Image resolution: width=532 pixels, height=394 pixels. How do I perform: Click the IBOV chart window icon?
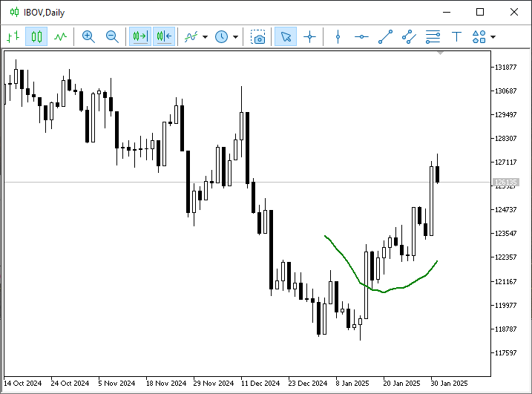(14, 12)
